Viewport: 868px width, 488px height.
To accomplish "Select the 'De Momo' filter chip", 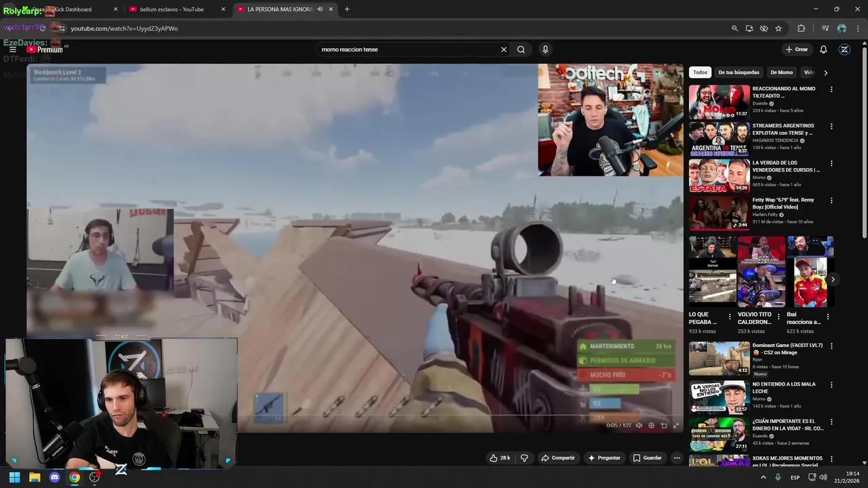I will point(781,73).
